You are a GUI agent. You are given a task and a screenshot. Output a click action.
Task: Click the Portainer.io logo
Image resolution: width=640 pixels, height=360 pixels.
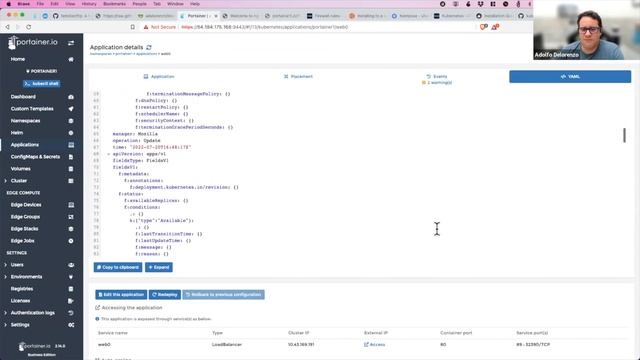pos(33,42)
